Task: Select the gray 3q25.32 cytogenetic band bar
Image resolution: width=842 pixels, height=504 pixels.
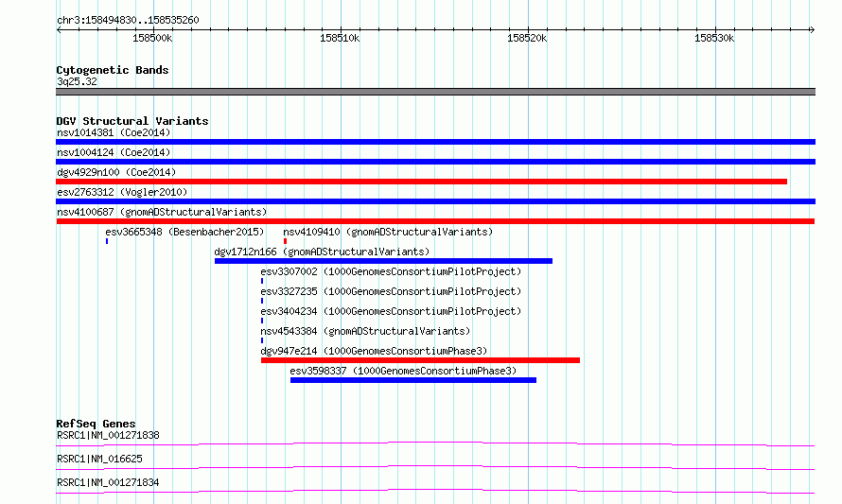Action: pos(435,92)
